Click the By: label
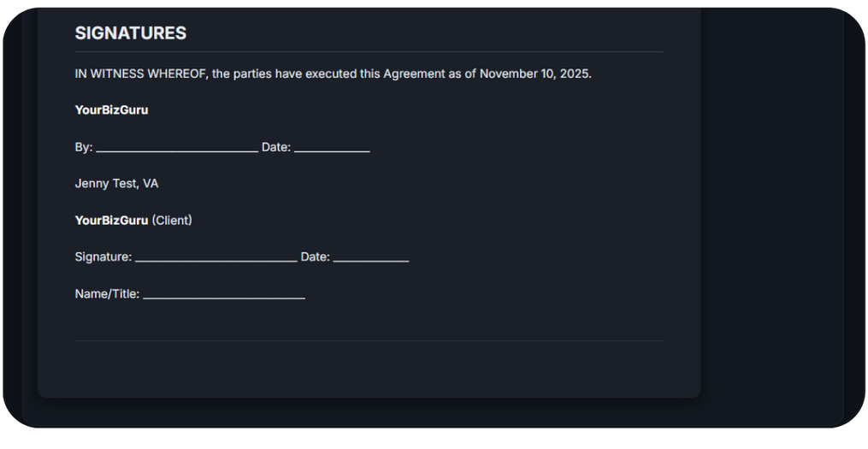Viewport: 868px width, 449px height. click(84, 147)
